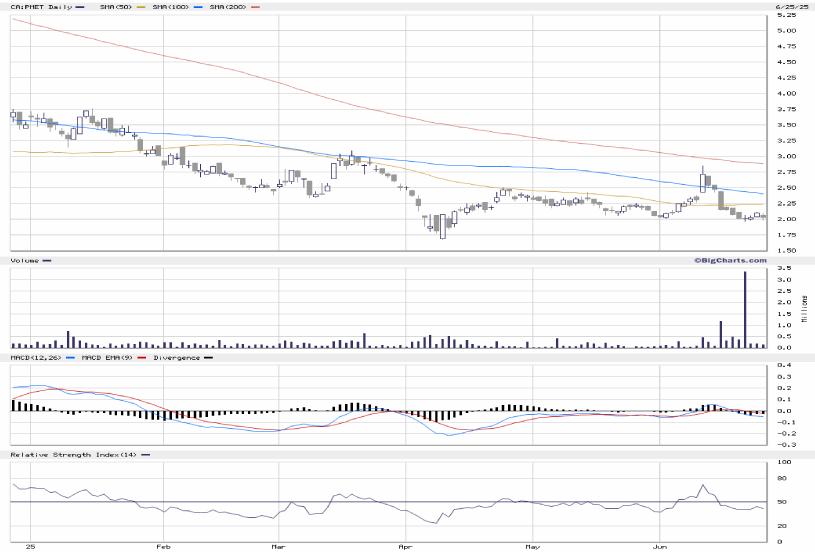Click the 5.00 price axis label
This screenshot has width=815, height=553.
click(787, 31)
